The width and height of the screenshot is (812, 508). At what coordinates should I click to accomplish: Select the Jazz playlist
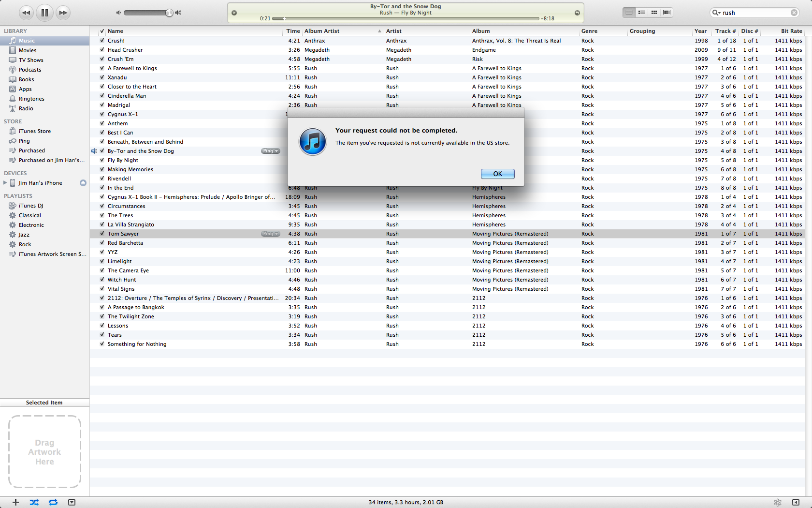[23, 235]
